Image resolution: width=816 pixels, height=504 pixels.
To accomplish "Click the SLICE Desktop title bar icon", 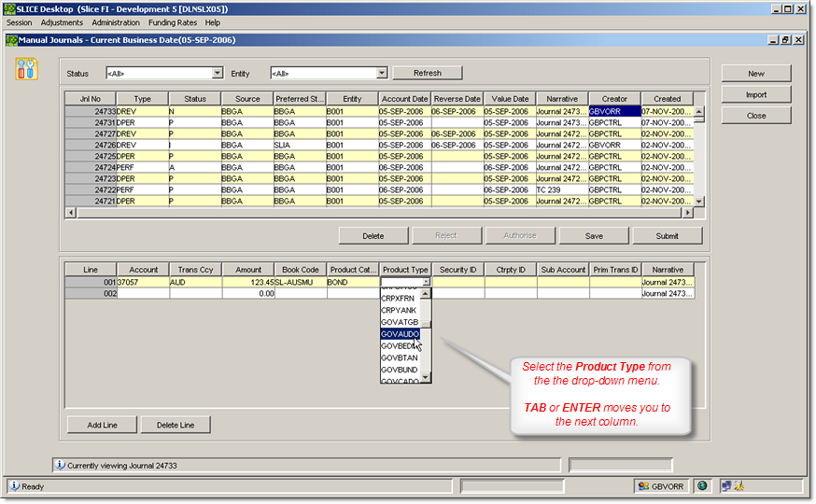I will 9,8.
